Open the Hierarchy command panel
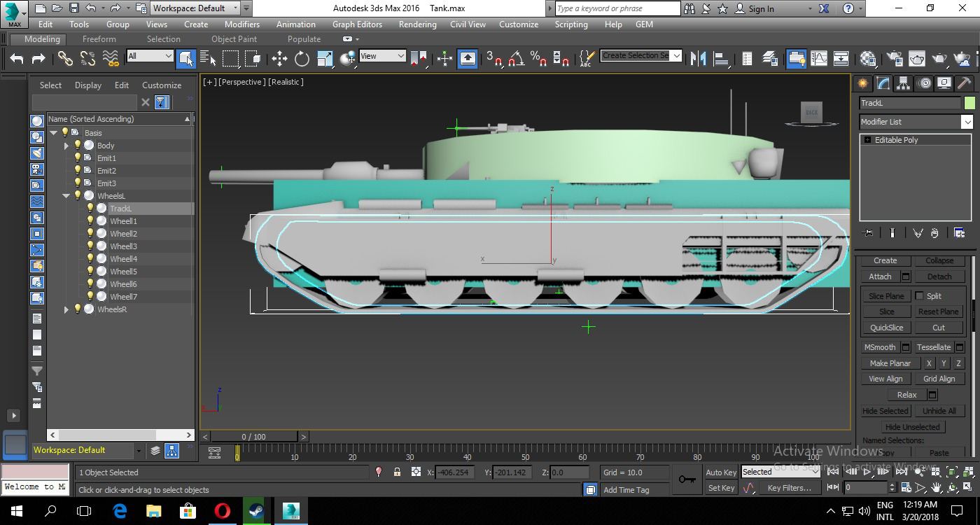The image size is (980, 525). [x=904, y=83]
